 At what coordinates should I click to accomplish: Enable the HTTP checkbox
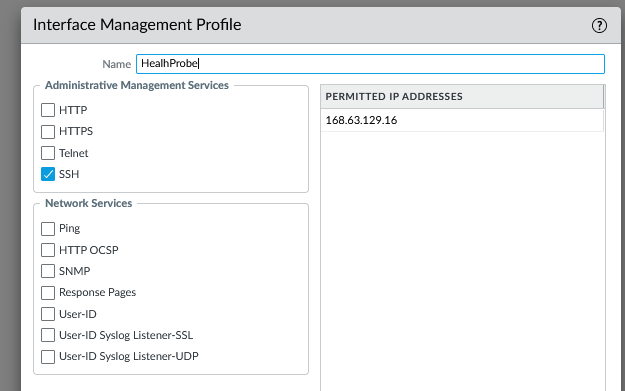48,110
